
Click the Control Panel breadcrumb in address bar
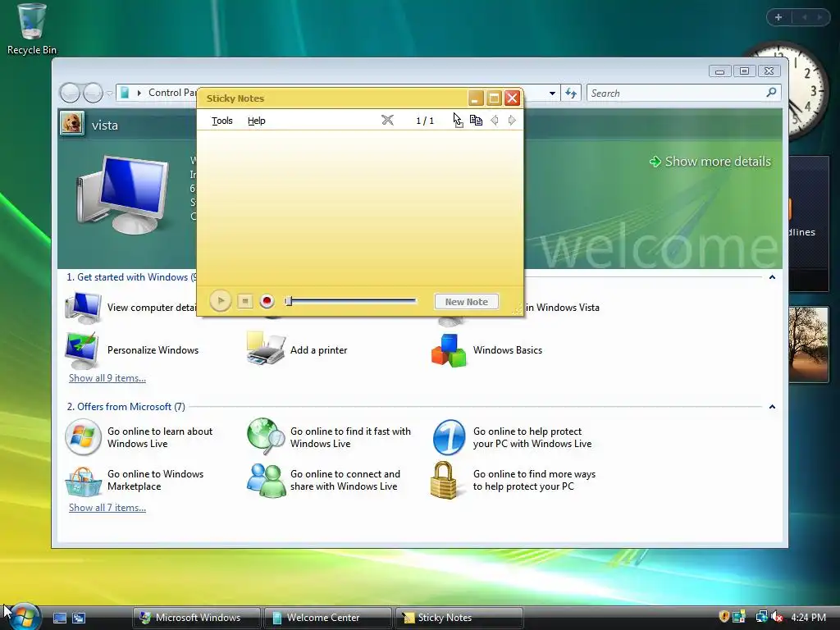pos(172,93)
